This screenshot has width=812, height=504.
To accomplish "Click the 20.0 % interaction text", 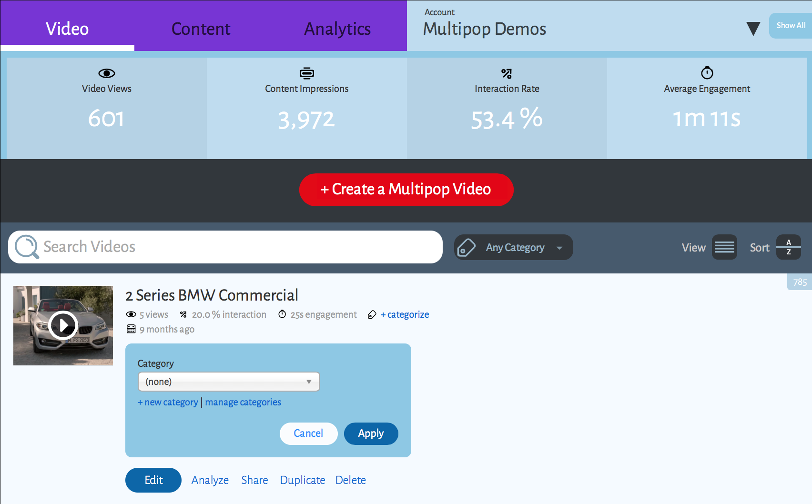I will 229,314.
